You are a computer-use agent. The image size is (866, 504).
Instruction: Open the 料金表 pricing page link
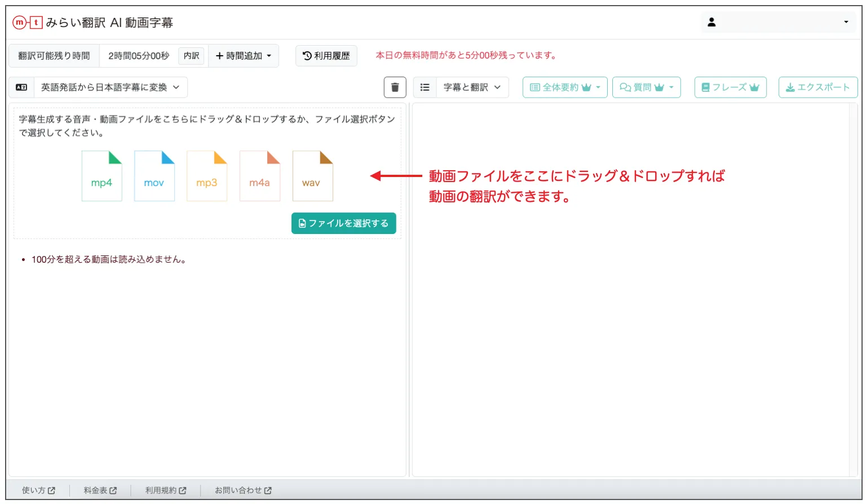click(x=99, y=490)
